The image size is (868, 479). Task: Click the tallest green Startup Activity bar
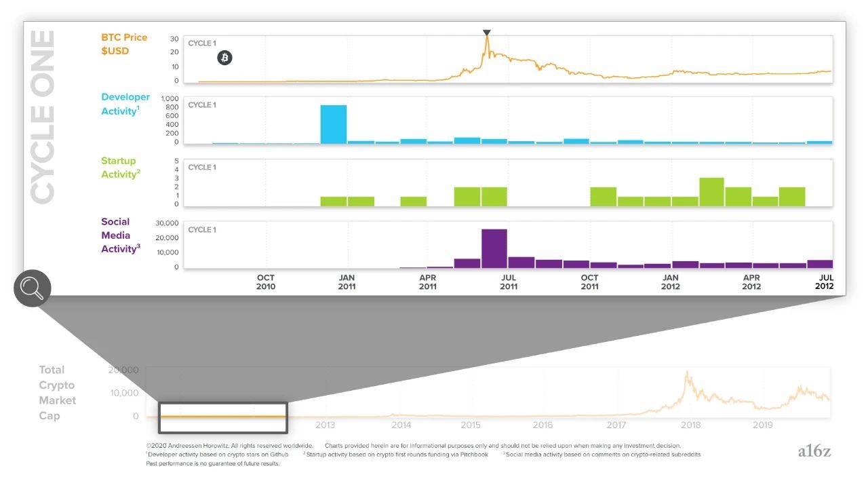click(x=711, y=192)
